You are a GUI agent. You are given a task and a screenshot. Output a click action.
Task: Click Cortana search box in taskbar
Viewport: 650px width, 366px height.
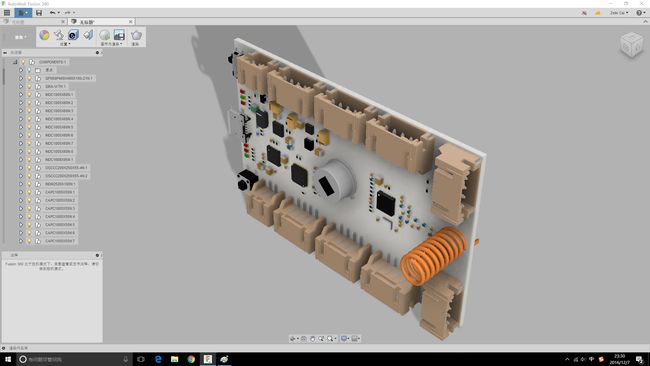tap(74, 359)
